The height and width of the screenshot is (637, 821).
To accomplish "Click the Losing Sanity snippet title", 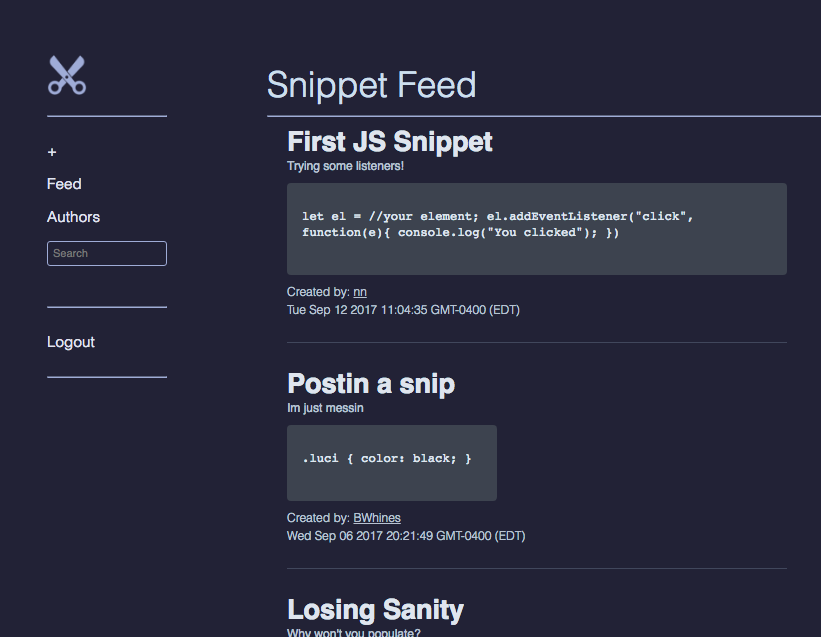I will (375, 610).
